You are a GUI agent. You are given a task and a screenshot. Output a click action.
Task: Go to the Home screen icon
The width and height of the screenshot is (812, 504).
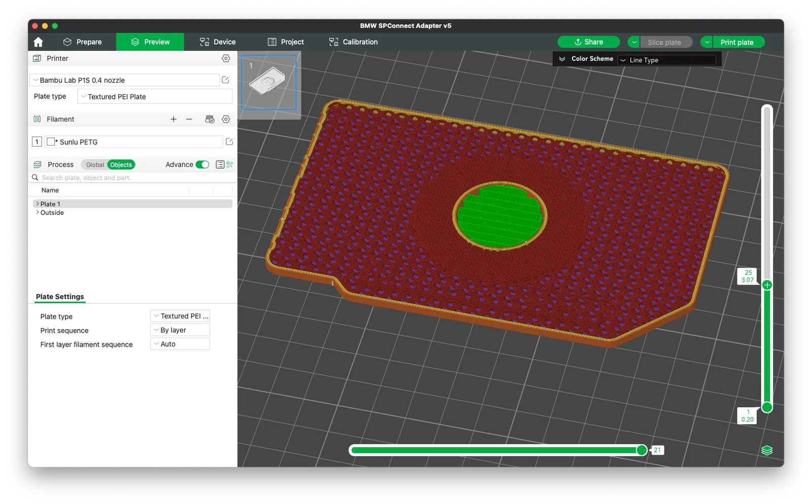click(38, 42)
